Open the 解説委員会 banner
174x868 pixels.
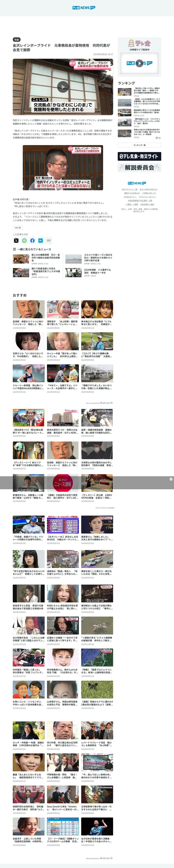click(x=139, y=168)
